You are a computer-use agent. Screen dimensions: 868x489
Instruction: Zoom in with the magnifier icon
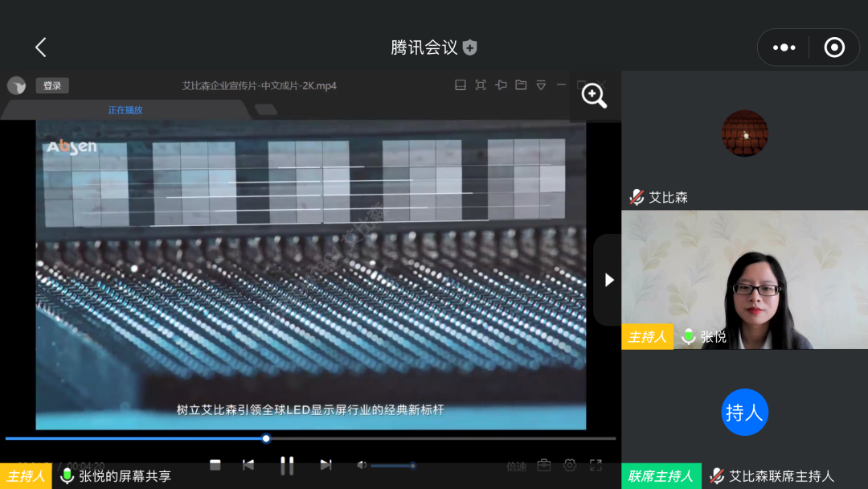[x=593, y=96]
